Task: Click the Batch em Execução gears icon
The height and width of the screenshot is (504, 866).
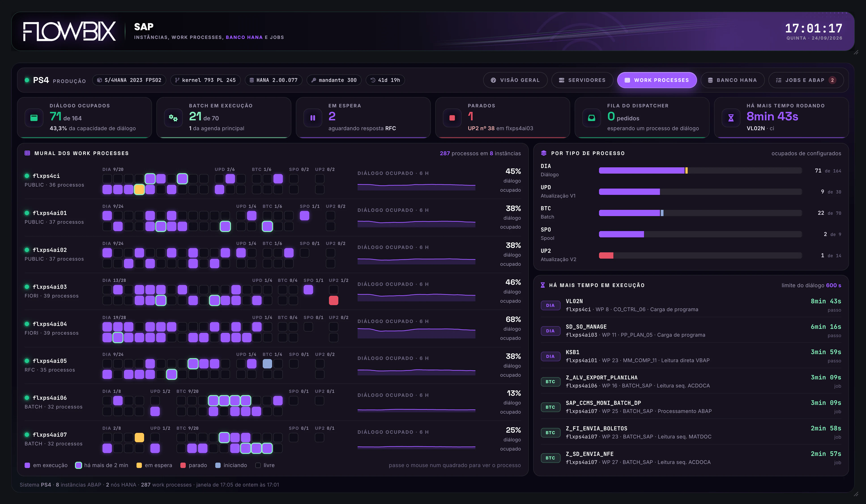Action: pyautogui.click(x=173, y=118)
